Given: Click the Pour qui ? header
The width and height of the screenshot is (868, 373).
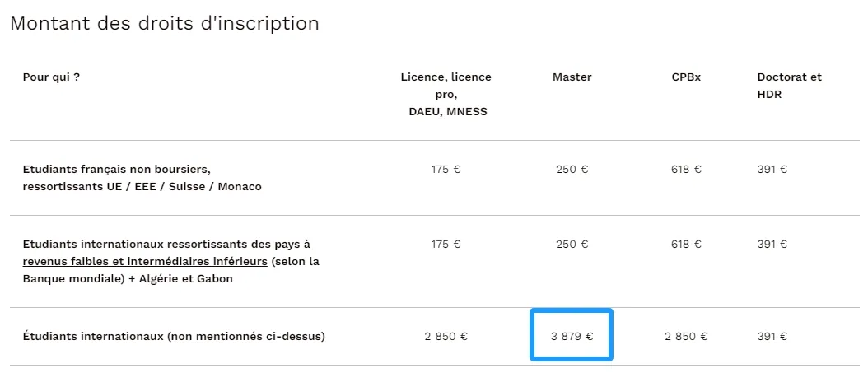Looking at the screenshot, I should click(x=51, y=77).
